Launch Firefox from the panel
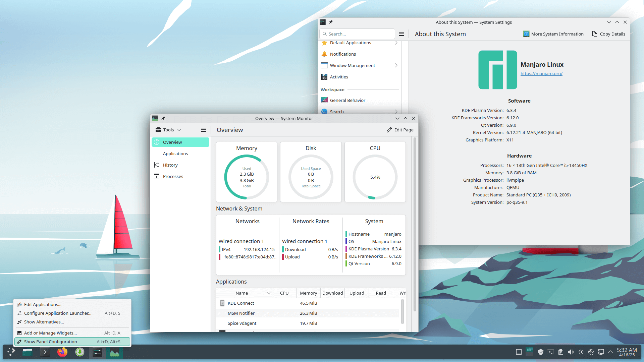The height and width of the screenshot is (362, 644). (x=62, y=352)
